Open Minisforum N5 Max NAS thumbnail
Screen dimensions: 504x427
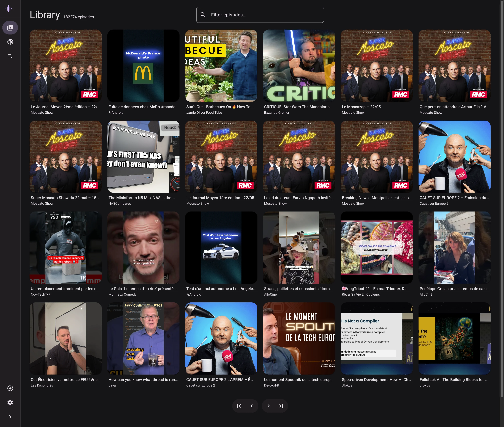tap(143, 157)
